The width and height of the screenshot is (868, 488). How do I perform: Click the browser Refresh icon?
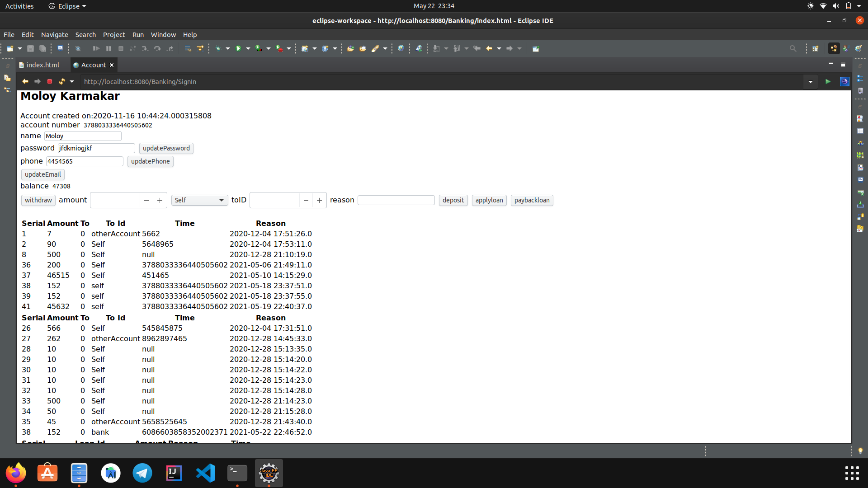[x=62, y=81]
